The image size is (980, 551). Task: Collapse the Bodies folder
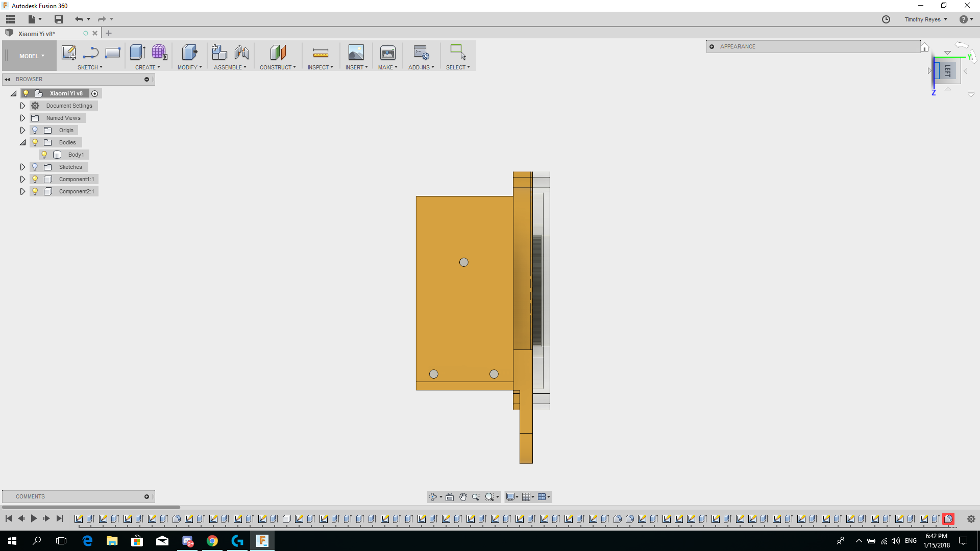[x=22, y=142]
